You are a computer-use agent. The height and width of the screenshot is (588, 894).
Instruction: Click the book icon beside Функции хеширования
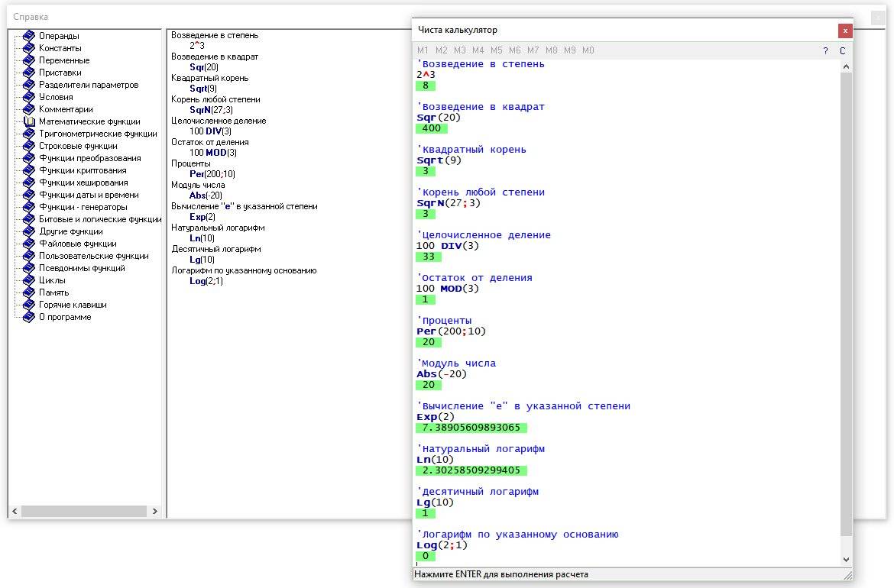click(x=29, y=183)
